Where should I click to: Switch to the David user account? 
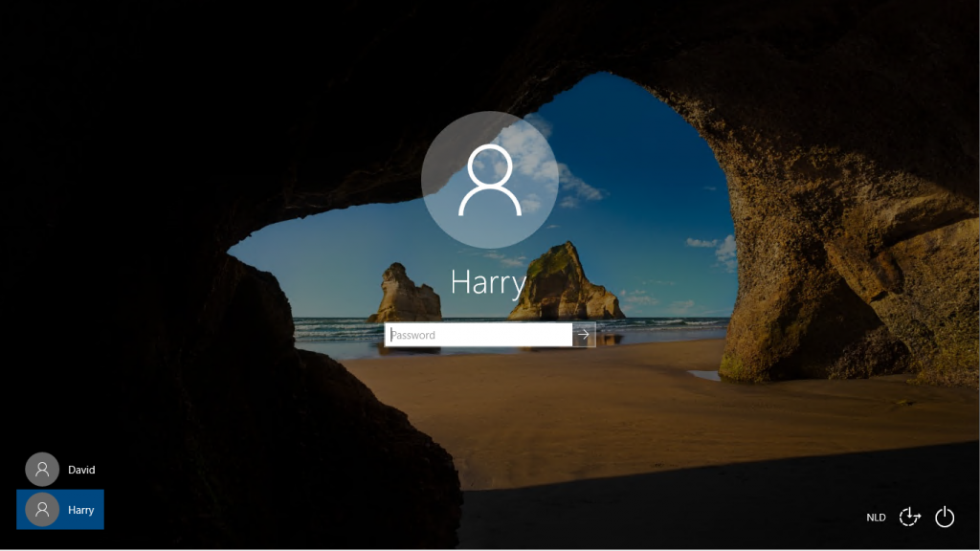coord(60,469)
